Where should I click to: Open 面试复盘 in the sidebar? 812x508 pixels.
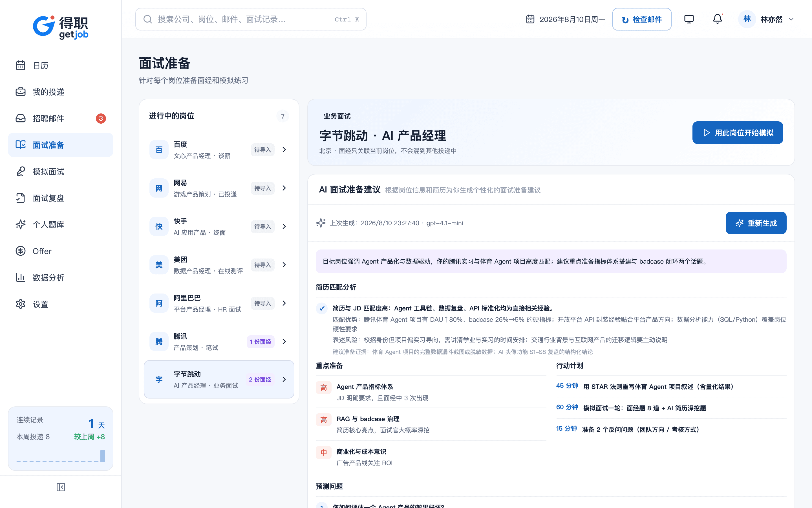(60, 198)
